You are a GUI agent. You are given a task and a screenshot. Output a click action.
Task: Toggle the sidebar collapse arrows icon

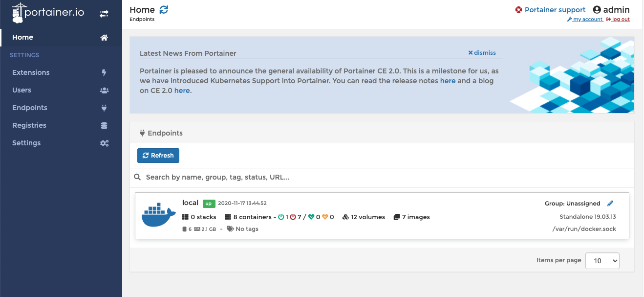pyautogui.click(x=104, y=14)
